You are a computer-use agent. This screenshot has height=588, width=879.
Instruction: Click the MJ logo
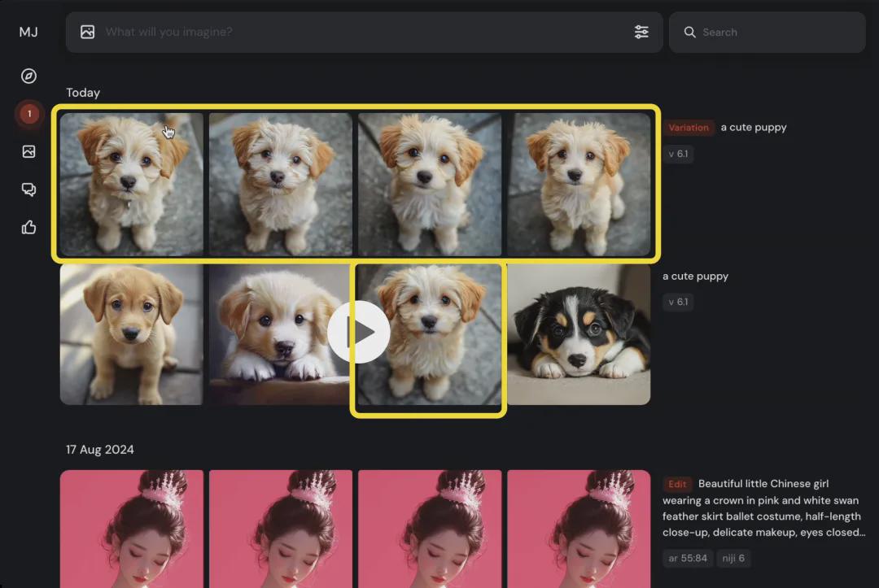(x=28, y=32)
